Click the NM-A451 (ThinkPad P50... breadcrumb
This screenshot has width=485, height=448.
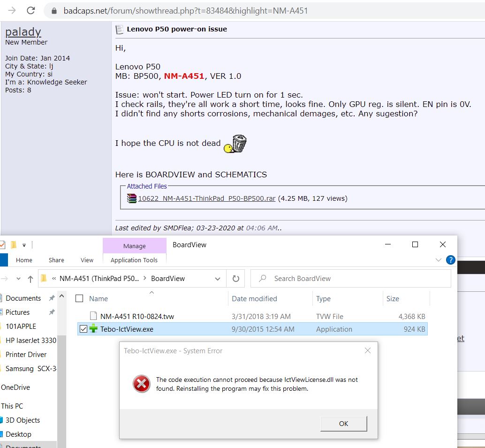(x=99, y=279)
